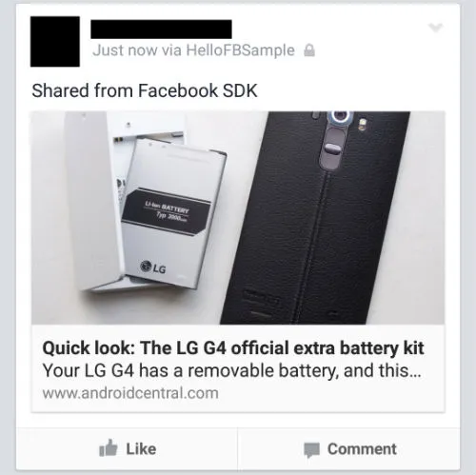The height and width of the screenshot is (475, 476).
Task: Click the black leather phone back cover
Action: 315,218
